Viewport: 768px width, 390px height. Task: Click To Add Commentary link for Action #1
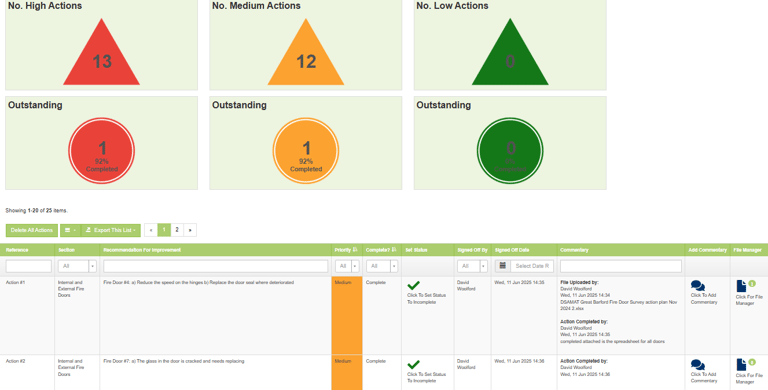pyautogui.click(x=704, y=299)
